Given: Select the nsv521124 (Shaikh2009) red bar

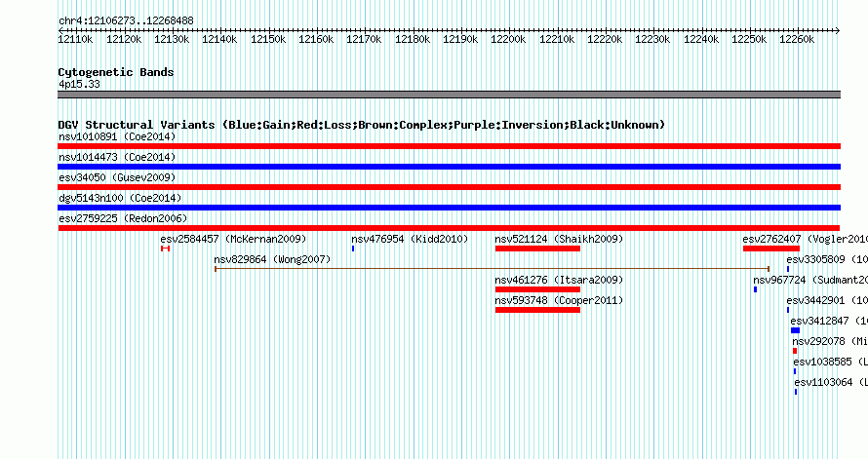Looking at the screenshot, I should (537, 249).
